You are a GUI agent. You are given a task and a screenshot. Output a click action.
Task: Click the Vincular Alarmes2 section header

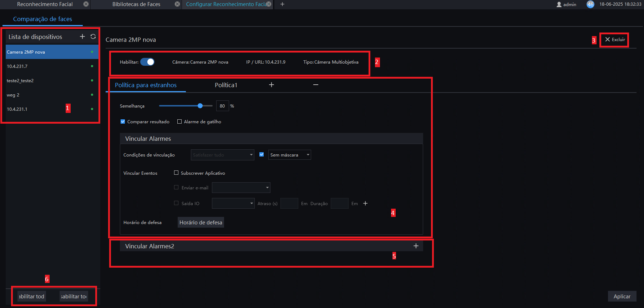(272, 246)
